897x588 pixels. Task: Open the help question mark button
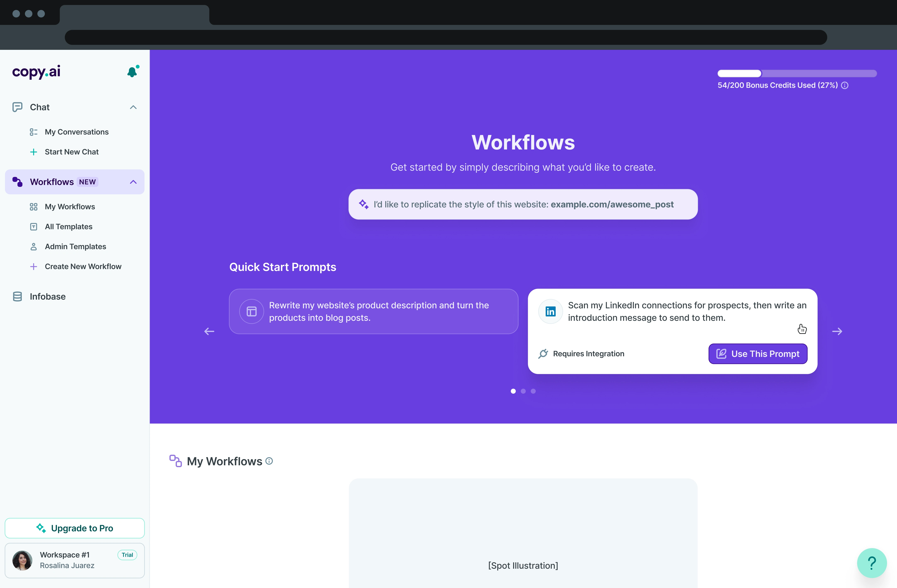tap(872, 563)
